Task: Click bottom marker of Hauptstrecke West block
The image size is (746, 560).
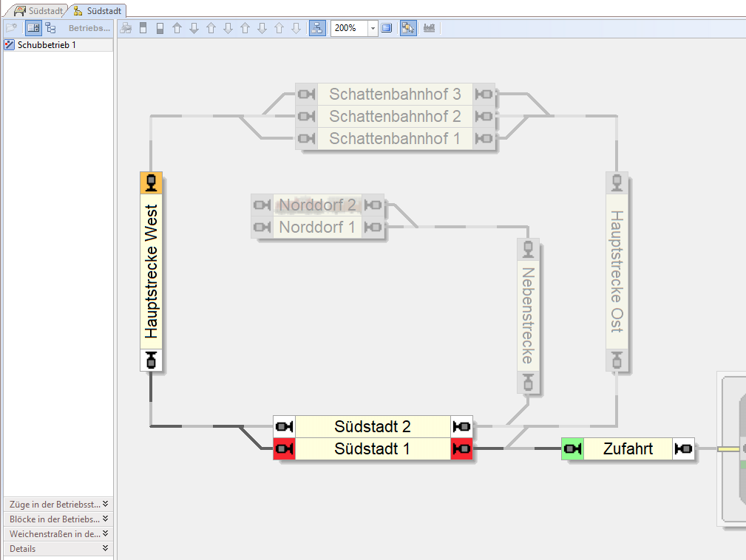Action: tap(151, 360)
